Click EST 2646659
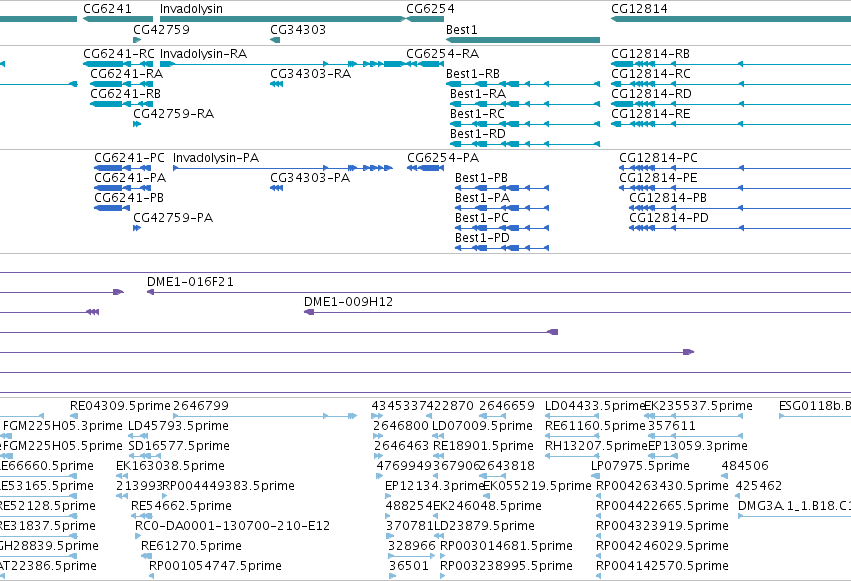Image resolution: width=851 pixels, height=581 pixels. click(507, 406)
